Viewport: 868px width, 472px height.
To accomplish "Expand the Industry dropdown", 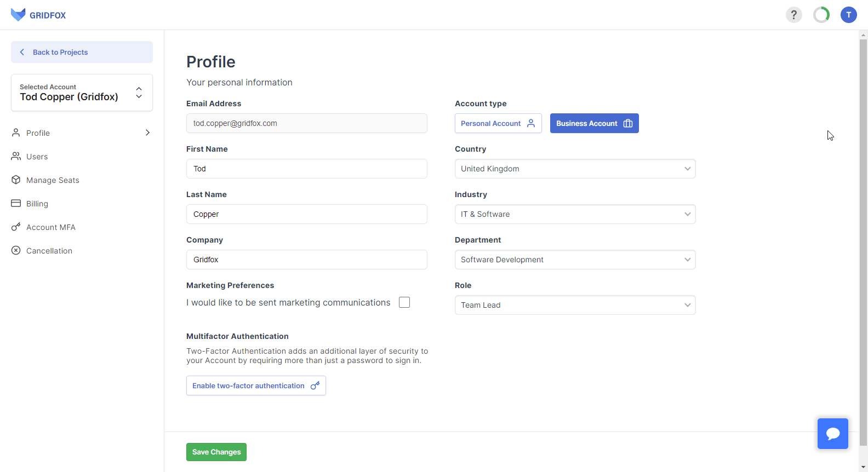I will [x=575, y=214].
